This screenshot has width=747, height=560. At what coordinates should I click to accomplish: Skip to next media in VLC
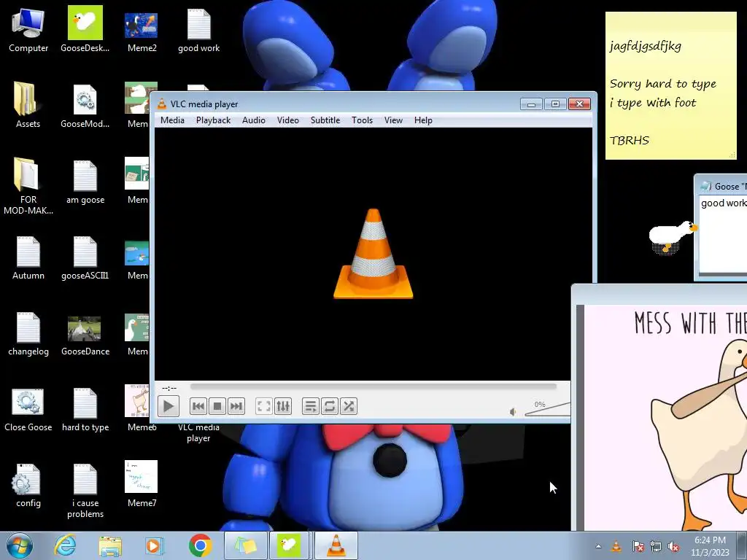click(x=236, y=406)
